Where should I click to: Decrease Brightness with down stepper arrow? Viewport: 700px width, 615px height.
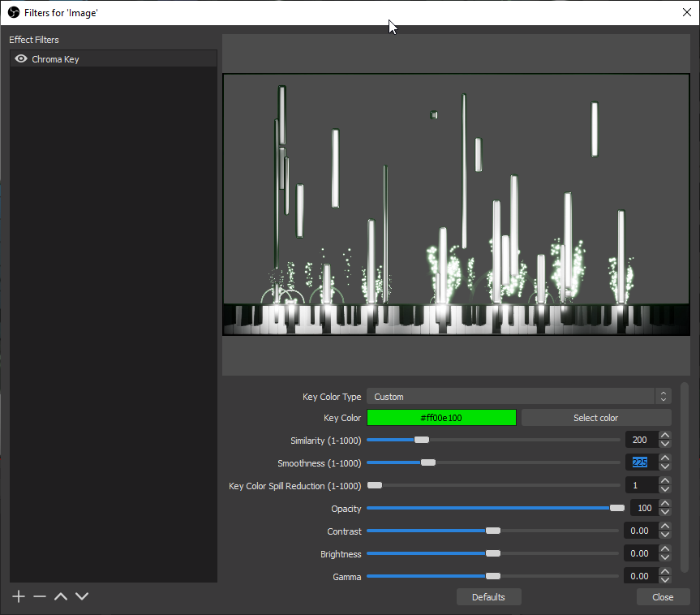coord(665,558)
